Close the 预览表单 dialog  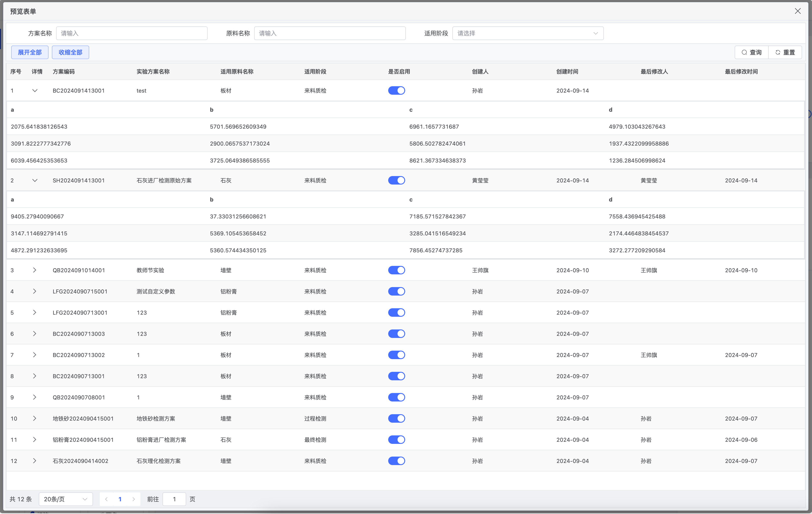pos(798,11)
